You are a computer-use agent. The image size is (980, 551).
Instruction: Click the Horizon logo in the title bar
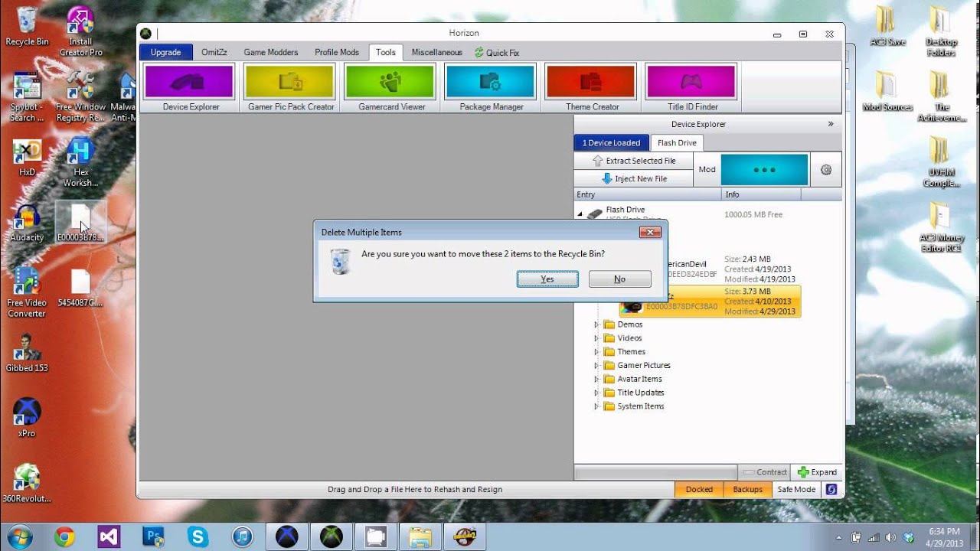tap(145, 34)
